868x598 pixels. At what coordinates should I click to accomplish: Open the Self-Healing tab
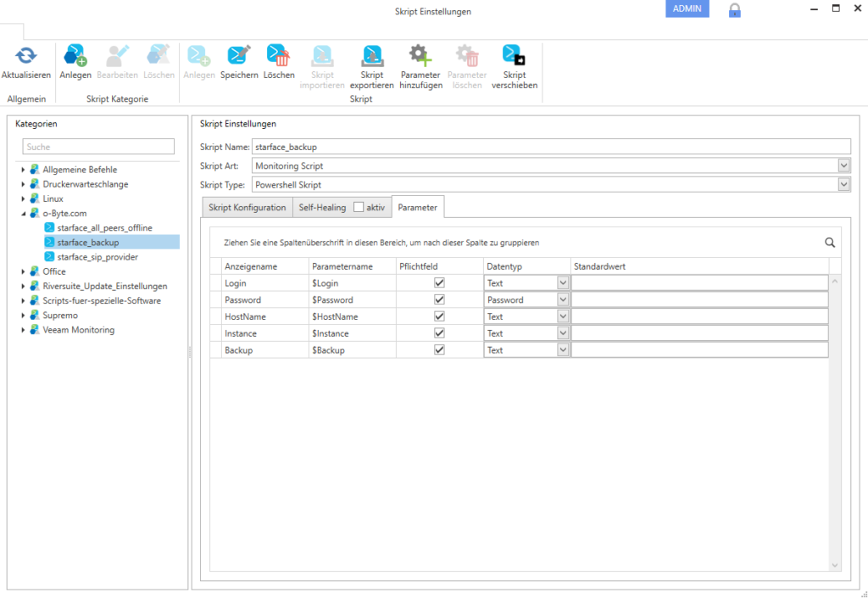(x=322, y=208)
